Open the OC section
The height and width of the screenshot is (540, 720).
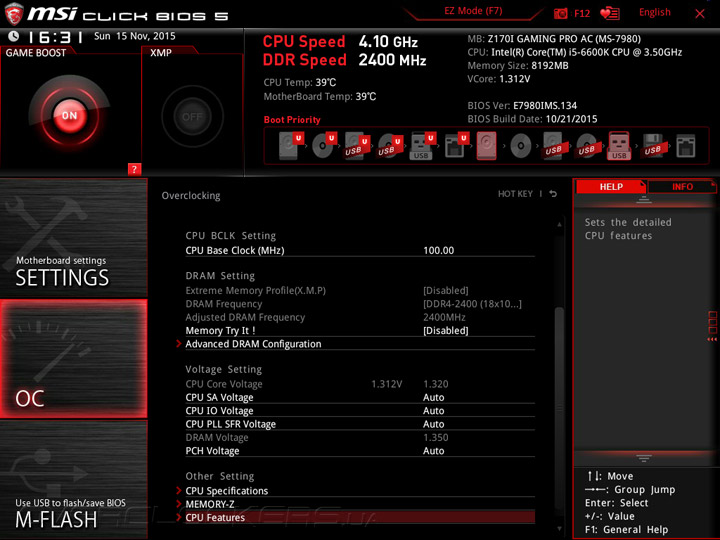pyautogui.click(x=73, y=359)
